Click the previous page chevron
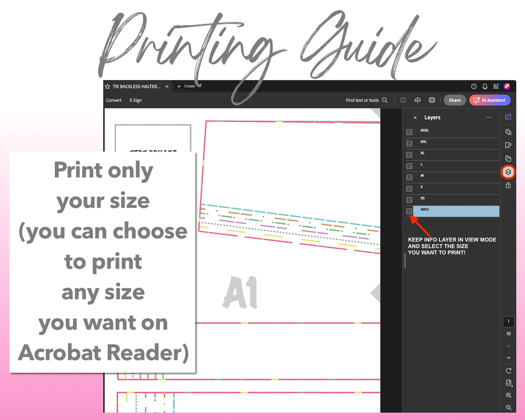 [x=508, y=346]
